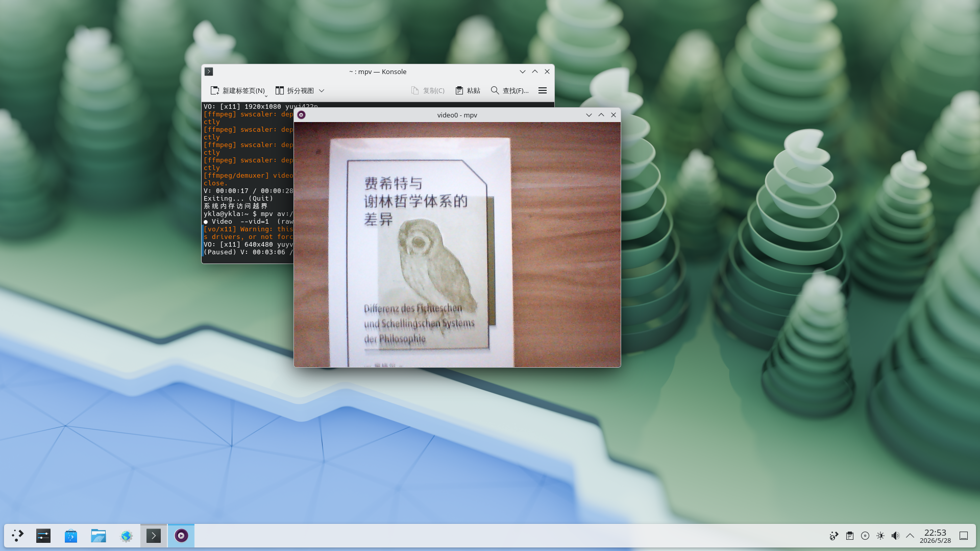Click the 'V: 00:00:17 / 00:00:28' line
This screenshot has height=551, width=980.
(x=248, y=191)
